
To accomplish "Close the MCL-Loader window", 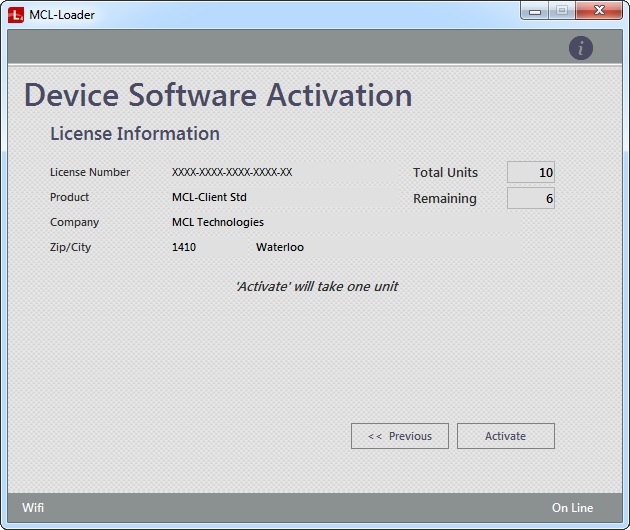I will (599, 10).
